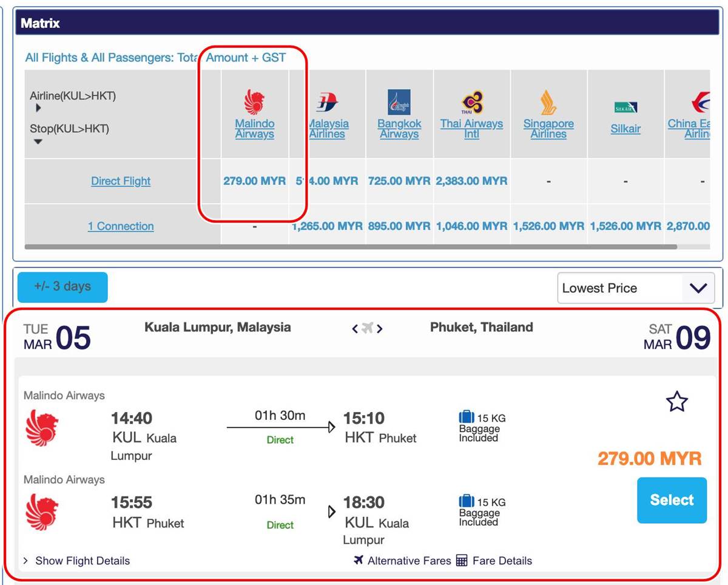The height and width of the screenshot is (585, 728).
Task: Filter by 1 Connection link
Action: pos(121,226)
